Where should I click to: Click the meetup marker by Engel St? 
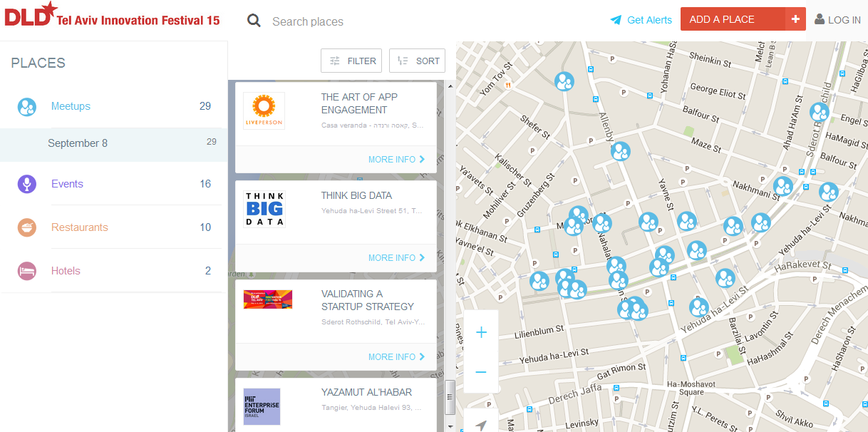click(x=820, y=112)
